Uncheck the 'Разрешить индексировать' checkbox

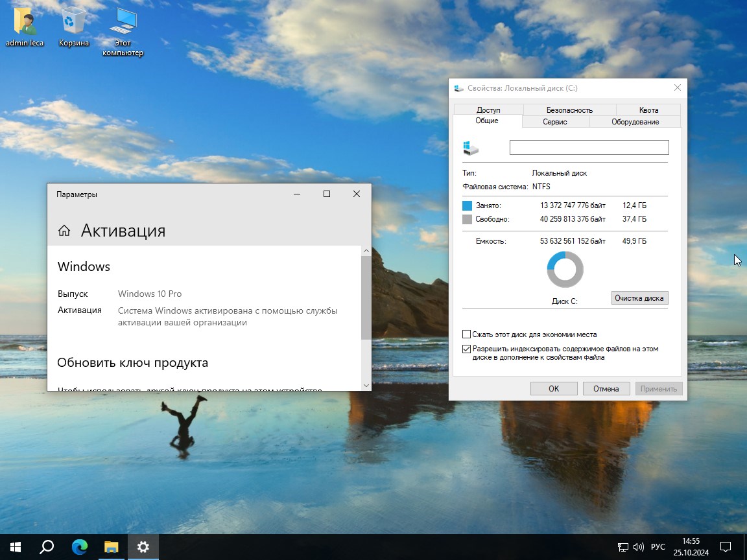click(467, 349)
